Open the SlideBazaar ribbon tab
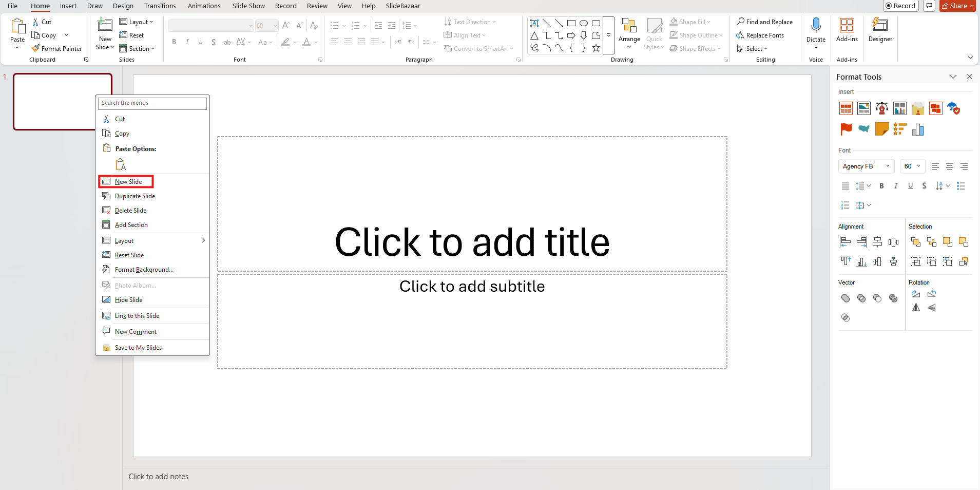This screenshot has height=490, width=980. click(x=403, y=6)
